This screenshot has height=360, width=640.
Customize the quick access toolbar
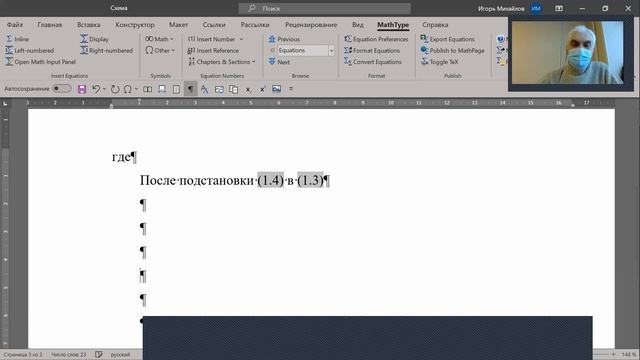point(291,89)
